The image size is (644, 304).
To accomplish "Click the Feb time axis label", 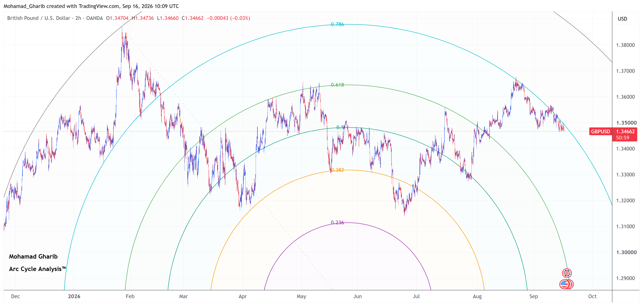I will coord(130,296).
